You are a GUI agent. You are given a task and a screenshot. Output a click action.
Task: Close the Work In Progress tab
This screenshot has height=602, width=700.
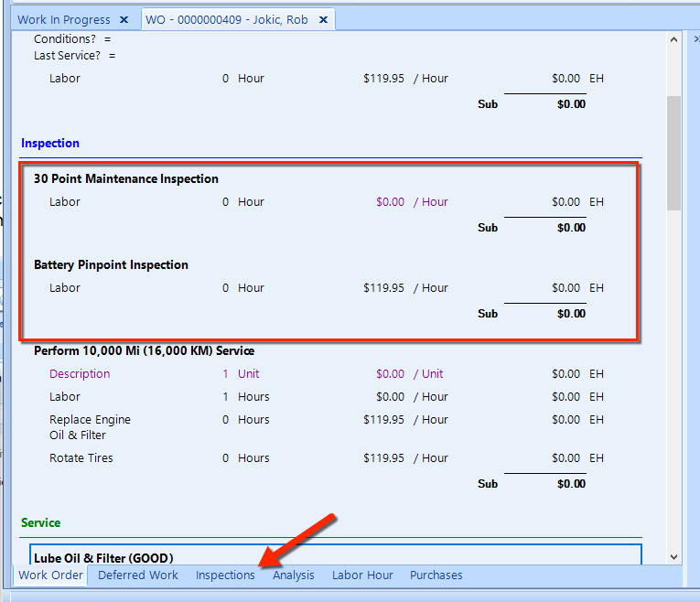(x=124, y=19)
